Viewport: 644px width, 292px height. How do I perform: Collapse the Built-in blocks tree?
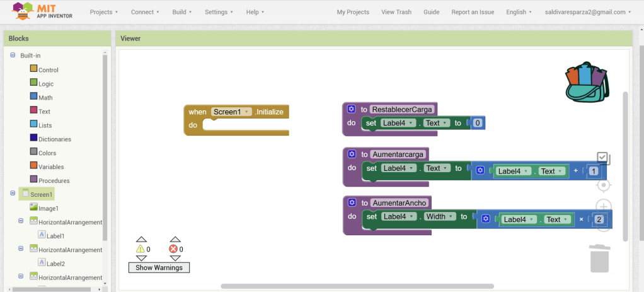point(13,55)
